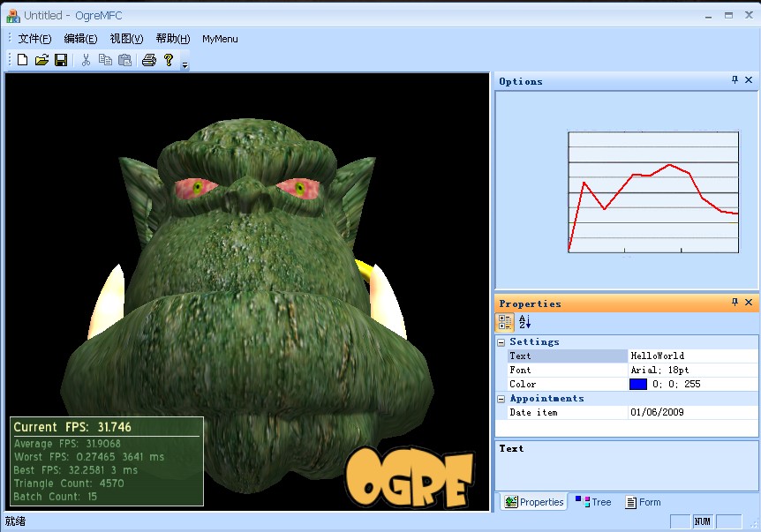The height and width of the screenshot is (532, 761).
Task: Open the 帮助(H) menu
Action: 173,39
